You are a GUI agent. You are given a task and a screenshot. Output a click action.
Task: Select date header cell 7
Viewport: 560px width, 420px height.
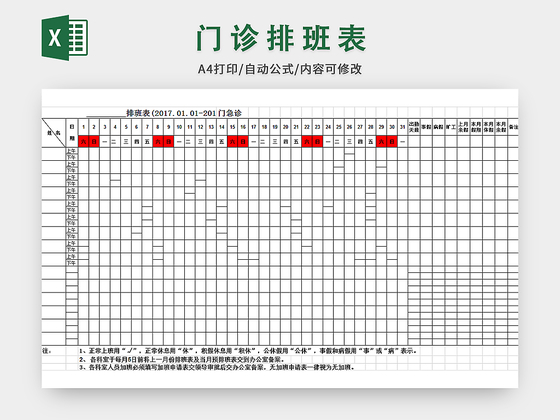(x=147, y=127)
